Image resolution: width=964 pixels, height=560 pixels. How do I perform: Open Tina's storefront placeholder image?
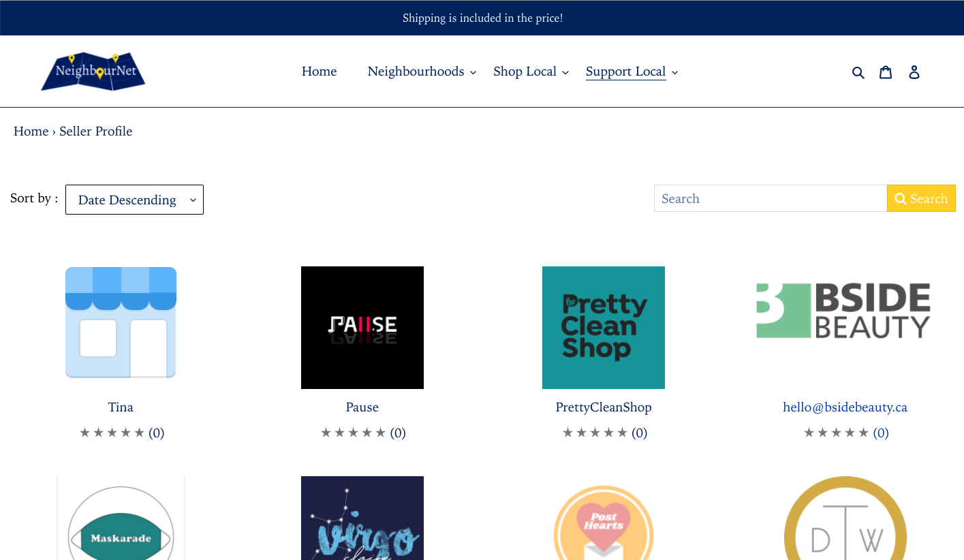click(x=121, y=322)
